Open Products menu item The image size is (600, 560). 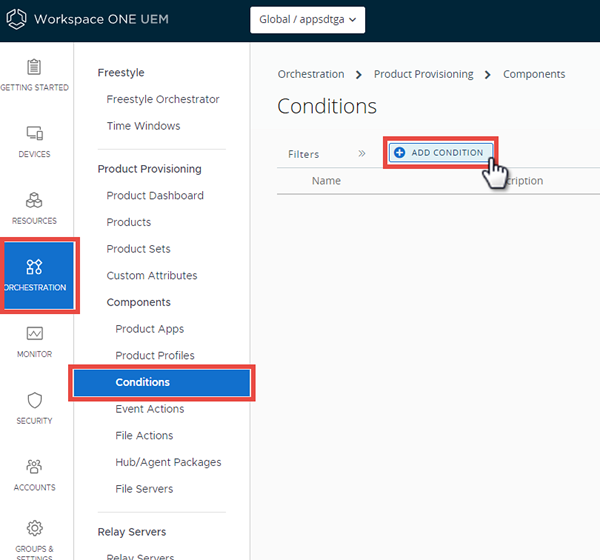(129, 222)
